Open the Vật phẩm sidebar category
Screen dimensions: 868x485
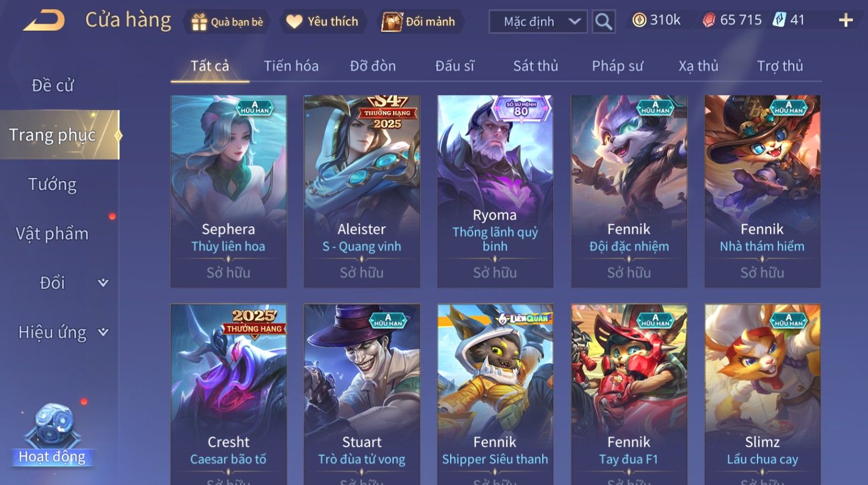pyautogui.click(x=52, y=233)
